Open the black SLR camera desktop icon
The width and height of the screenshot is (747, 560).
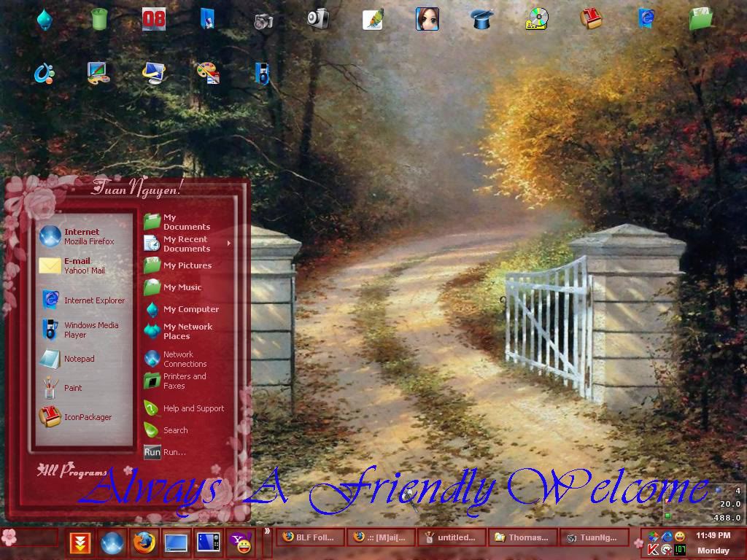263,21
